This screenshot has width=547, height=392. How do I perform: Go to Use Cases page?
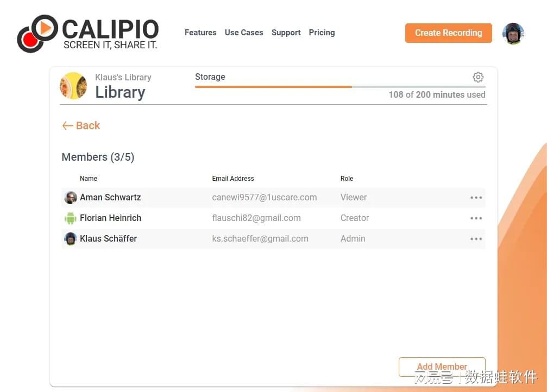click(x=244, y=33)
